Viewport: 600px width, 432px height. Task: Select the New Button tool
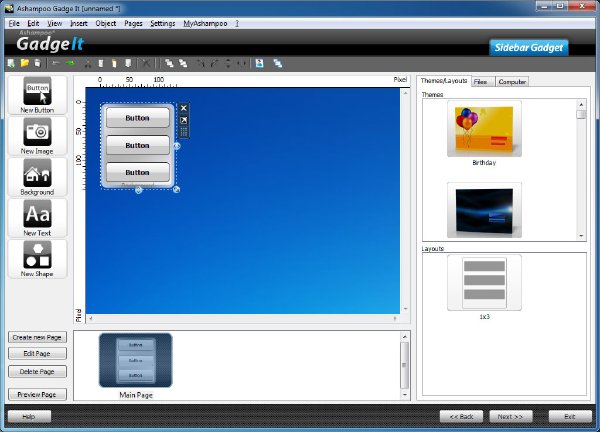point(37,95)
